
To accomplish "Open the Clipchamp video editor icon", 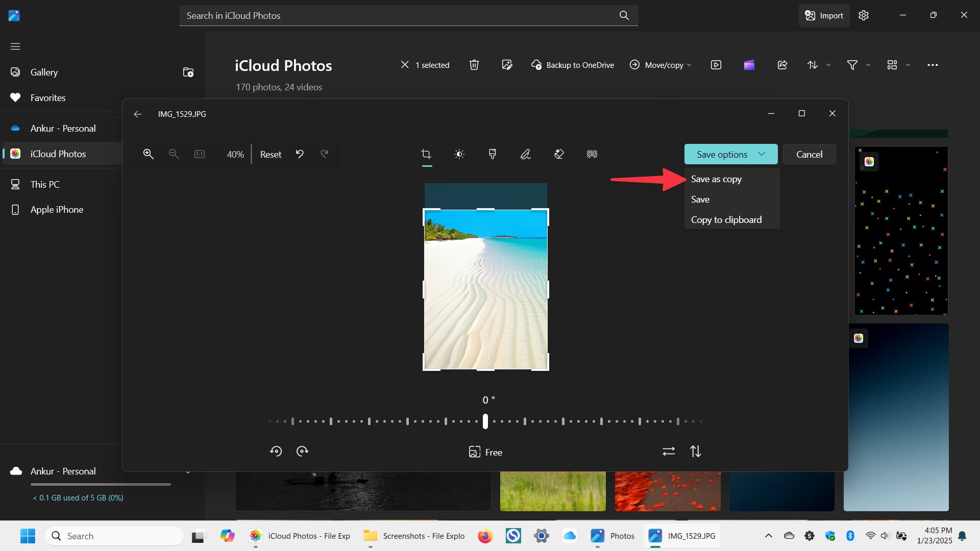I will 749,65.
